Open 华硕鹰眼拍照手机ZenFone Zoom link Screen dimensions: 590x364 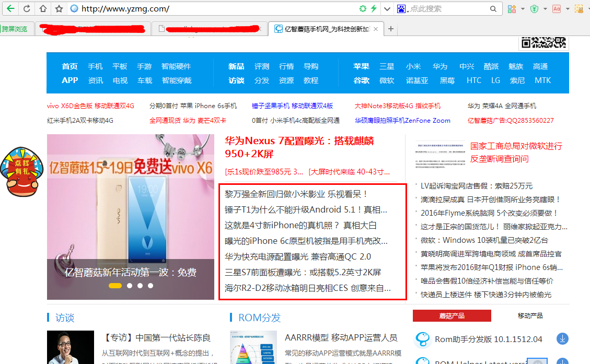coord(402,120)
